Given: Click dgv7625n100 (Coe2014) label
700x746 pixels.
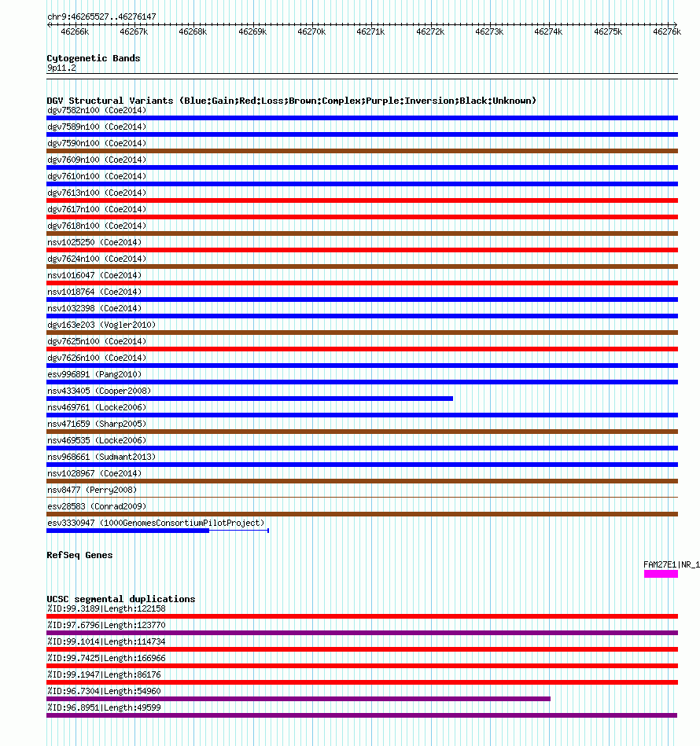Looking at the screenshot, I should pos(97,341).
